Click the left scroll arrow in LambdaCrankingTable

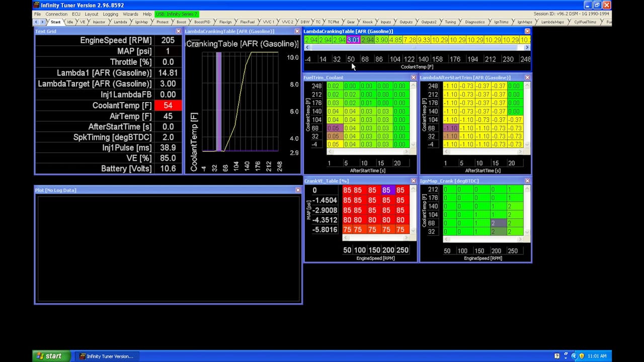coord(307,47)
